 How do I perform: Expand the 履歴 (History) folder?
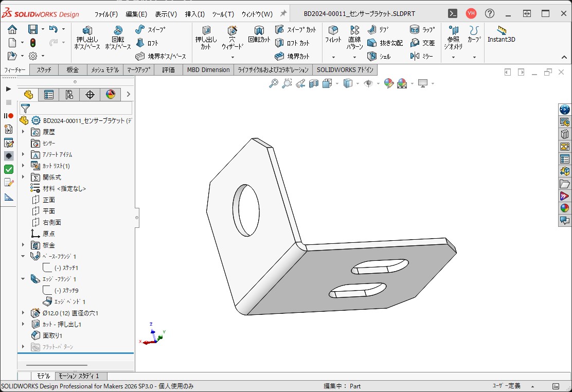[23, 131]
